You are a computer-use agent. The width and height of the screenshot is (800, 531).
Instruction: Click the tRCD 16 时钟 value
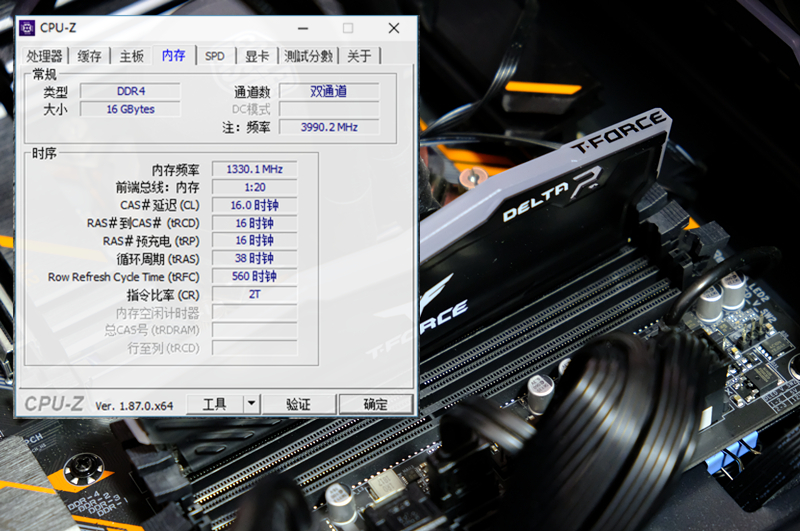[x=255, y=223]
